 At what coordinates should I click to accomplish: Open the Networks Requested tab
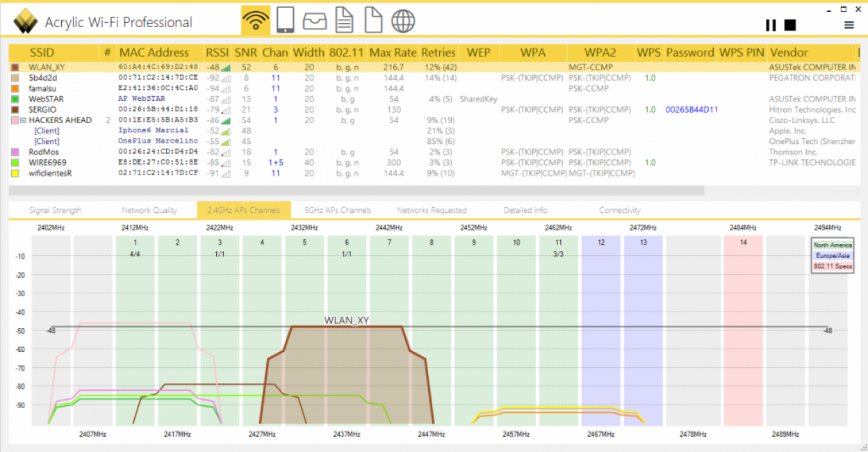tap(432, 210)
